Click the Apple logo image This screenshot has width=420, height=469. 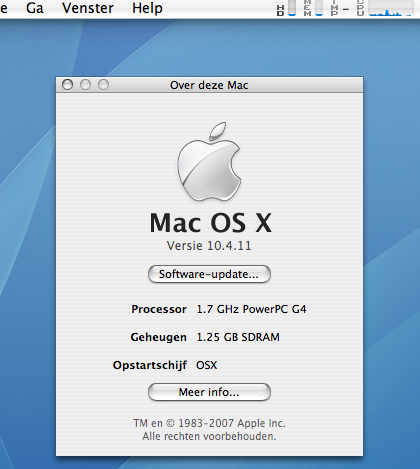[209, 162]
